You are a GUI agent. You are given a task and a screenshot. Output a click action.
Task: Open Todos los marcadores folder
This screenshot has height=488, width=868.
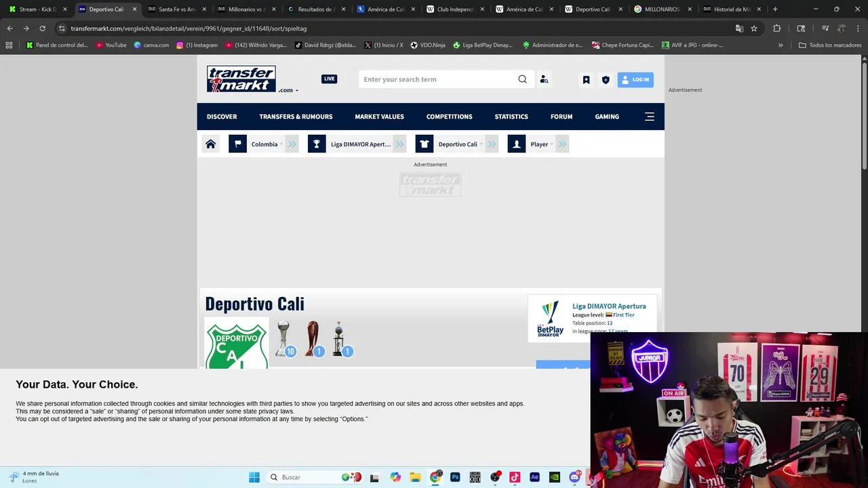pyautogui.click(x=829, y=45)
